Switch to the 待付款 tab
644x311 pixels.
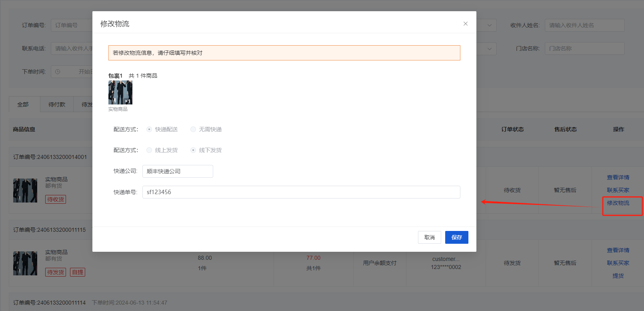pyautogui.click(x=57, y=104)
